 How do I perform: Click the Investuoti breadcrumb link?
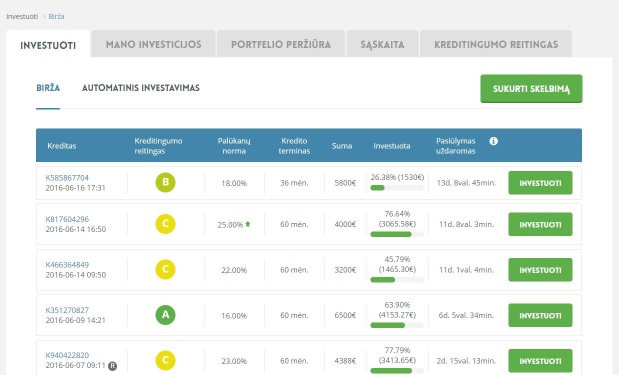(x=22, y=16)
